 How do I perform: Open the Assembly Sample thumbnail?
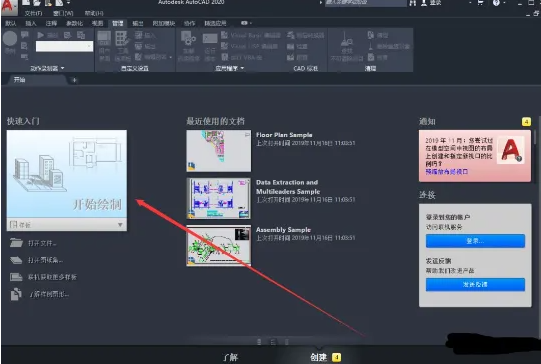point(219,246)
